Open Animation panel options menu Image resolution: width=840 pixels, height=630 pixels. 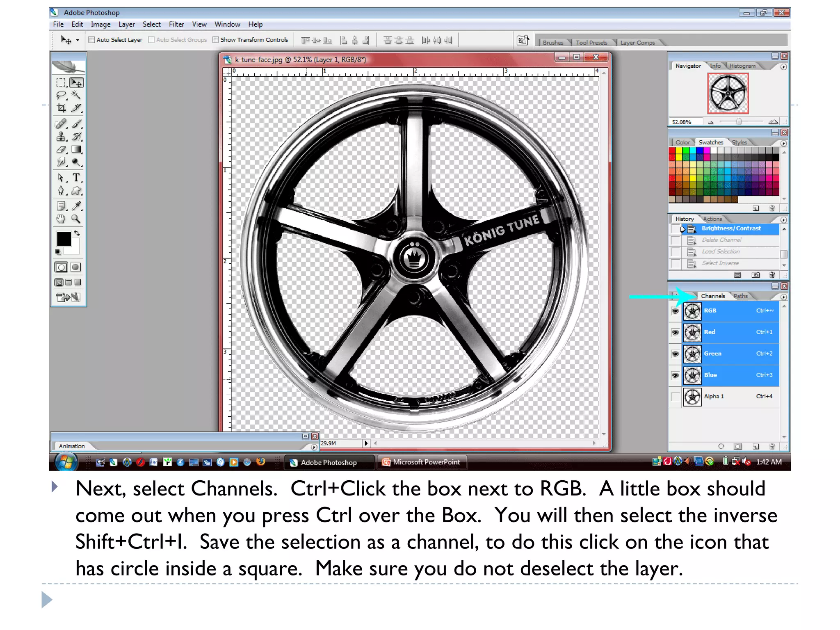click(314, 447)
